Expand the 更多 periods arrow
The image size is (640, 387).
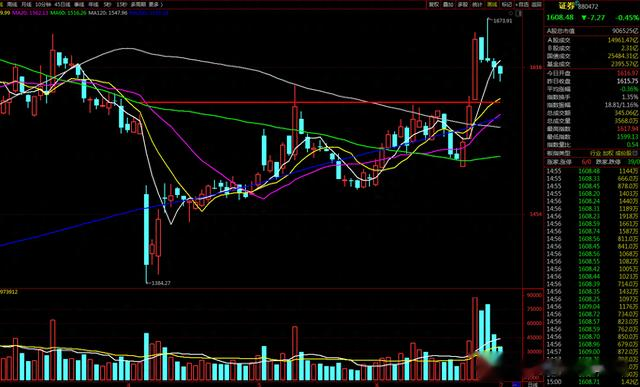point(156,4)
